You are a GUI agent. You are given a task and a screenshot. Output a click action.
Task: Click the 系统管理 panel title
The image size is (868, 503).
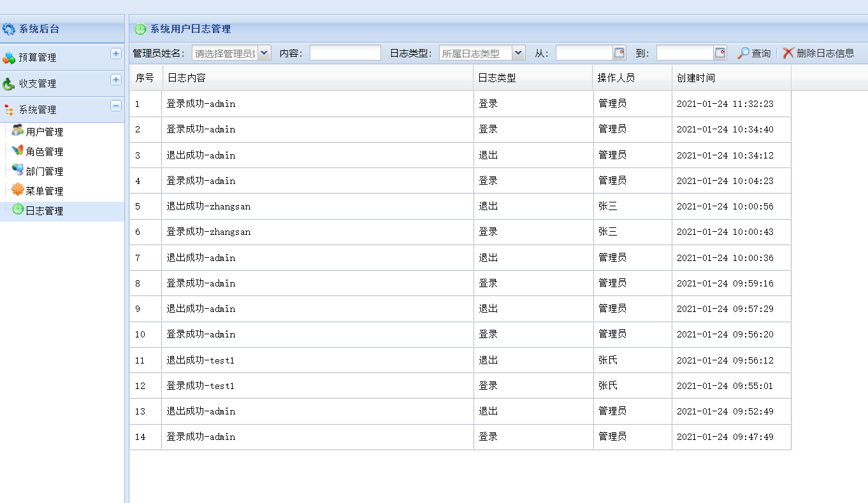point(38,110)
